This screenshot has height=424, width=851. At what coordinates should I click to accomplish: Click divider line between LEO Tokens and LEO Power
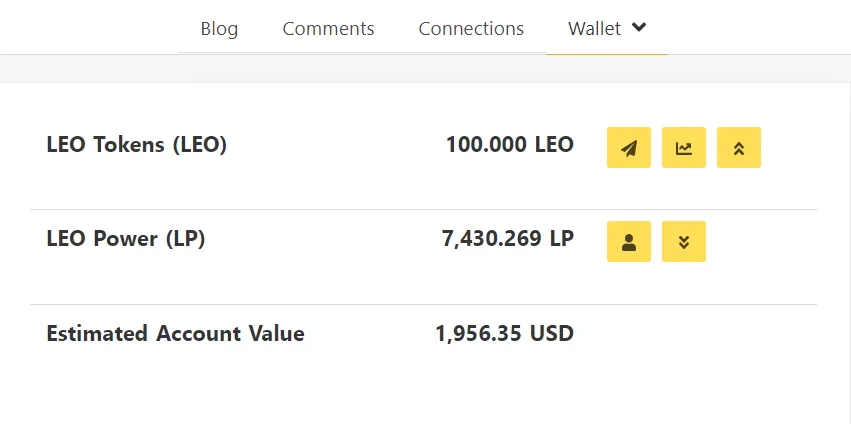coord(423,209)
